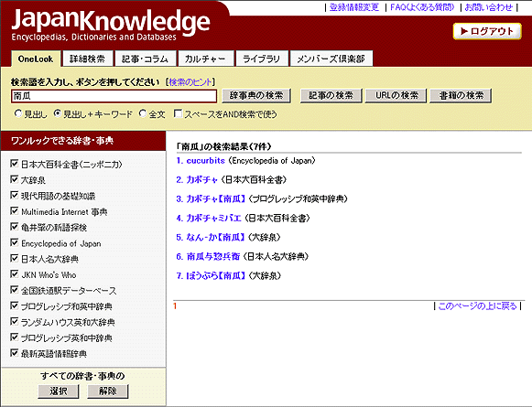Screen dimensions: 532x407
Task: Uncheck プログレッシブ和英中辞典 checkbox
Action: tap(15, 305)
